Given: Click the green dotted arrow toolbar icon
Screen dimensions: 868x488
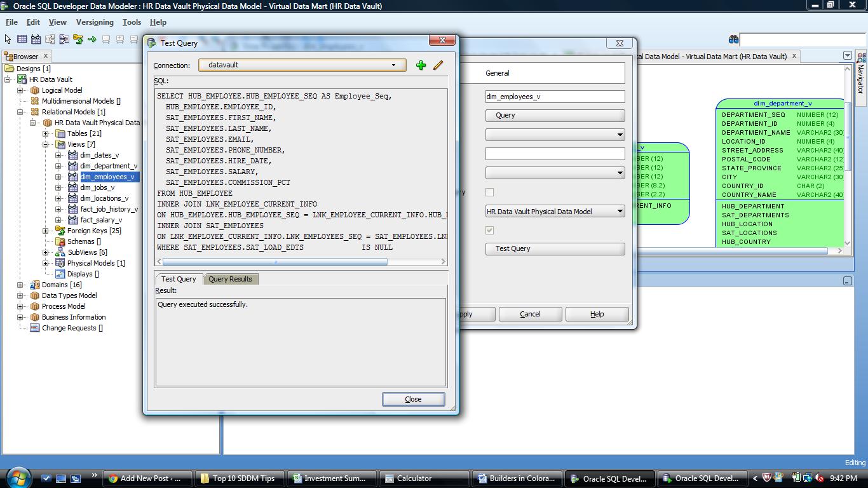Looking at the screenshot, I should pyautogui.click(x=92, y=39).
